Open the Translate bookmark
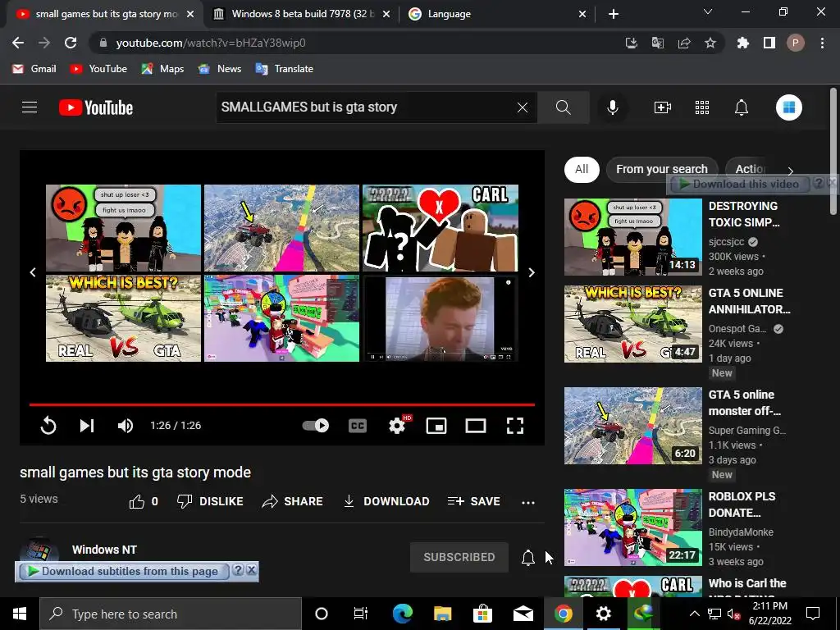The width and height of the screenshot is (840, 630). (x=285, y=69)
